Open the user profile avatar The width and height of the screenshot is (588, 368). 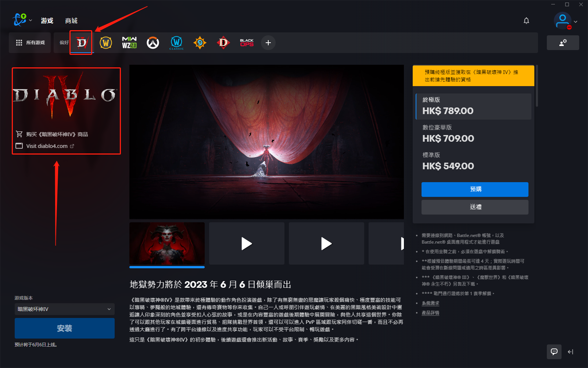[562, 21]
